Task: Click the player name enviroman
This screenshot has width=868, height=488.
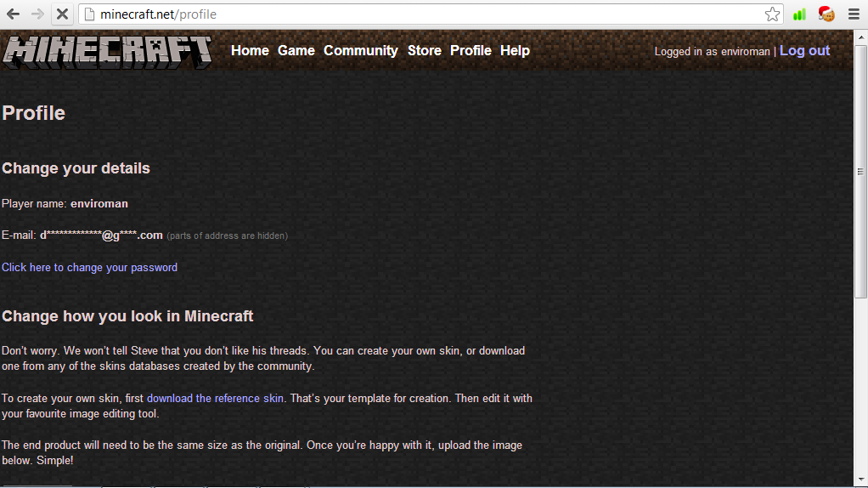Action: point(99,203)
